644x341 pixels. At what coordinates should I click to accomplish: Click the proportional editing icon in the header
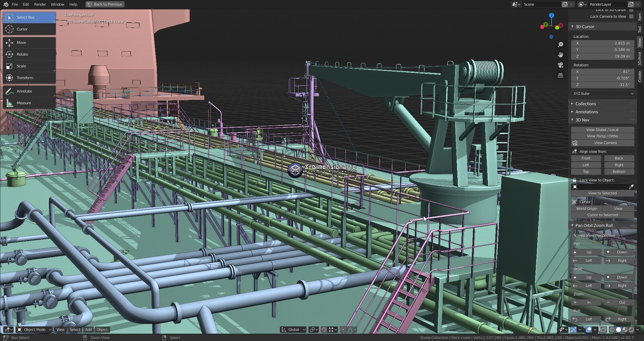tap(343, 329)
